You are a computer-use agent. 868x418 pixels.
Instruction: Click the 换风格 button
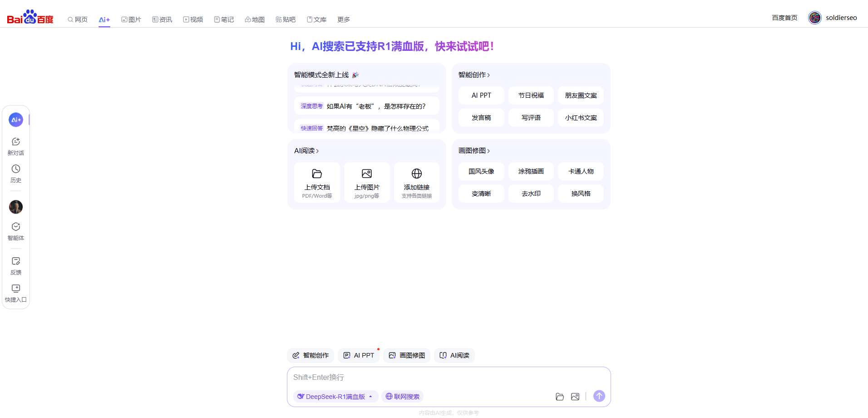tap(581, 194)
